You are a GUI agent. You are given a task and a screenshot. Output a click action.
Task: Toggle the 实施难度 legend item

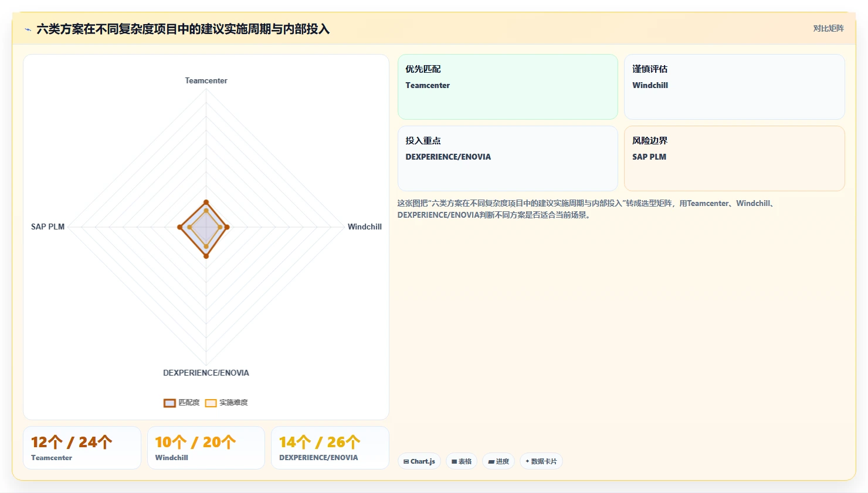click(x=226, y=403)
